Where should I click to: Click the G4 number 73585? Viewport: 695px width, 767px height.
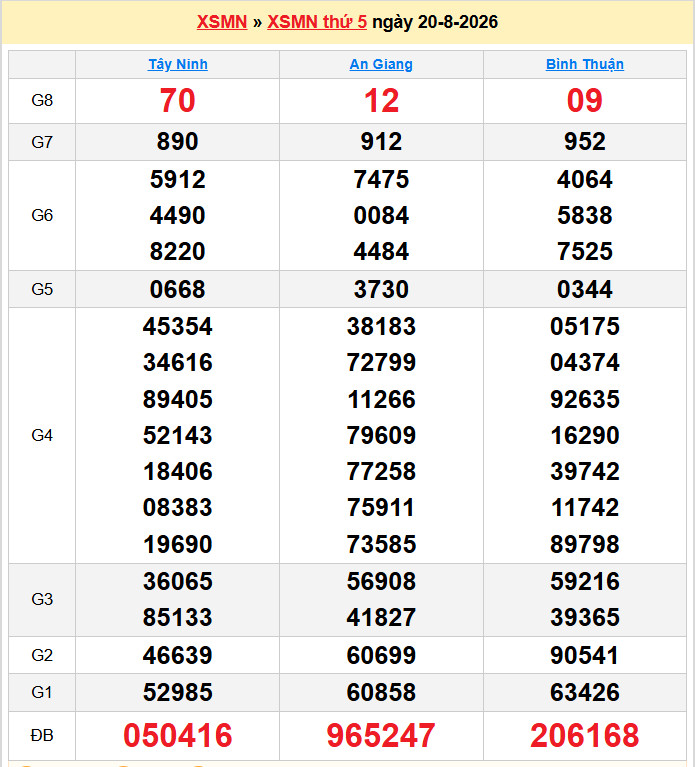click(x=381, y=544)
